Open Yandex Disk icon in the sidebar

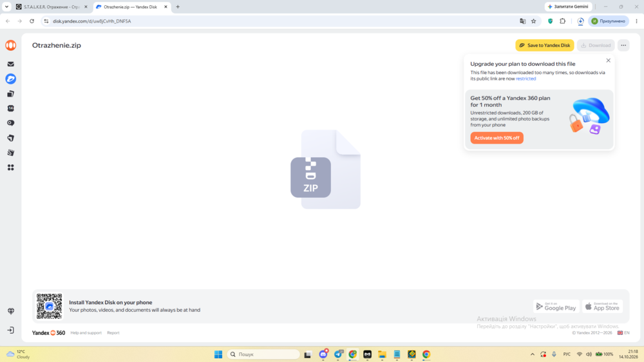pyautogui.click(x=11, y=79)
